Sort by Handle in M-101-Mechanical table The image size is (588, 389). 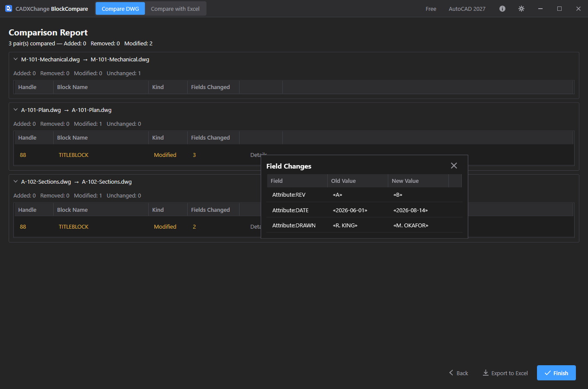click(x=33, y=87)
